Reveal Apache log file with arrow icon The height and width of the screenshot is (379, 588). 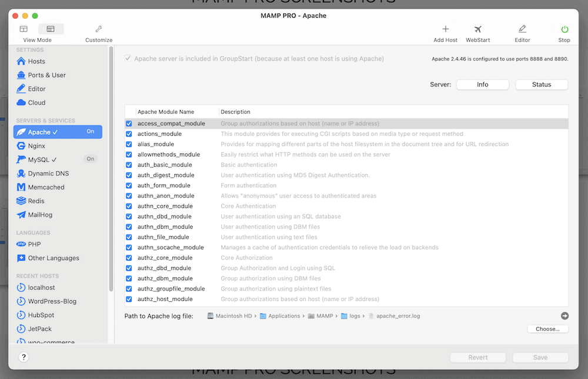(x=564, y=316)
